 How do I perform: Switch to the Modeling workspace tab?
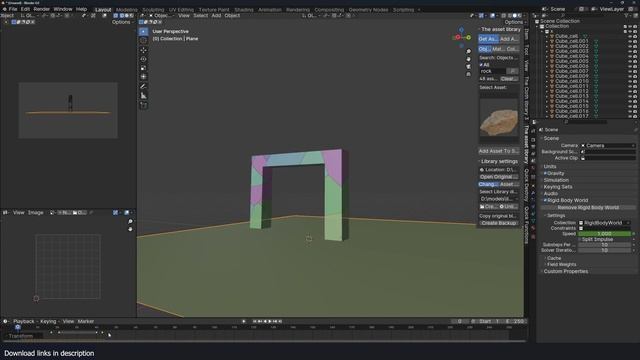tap(127, 10)
